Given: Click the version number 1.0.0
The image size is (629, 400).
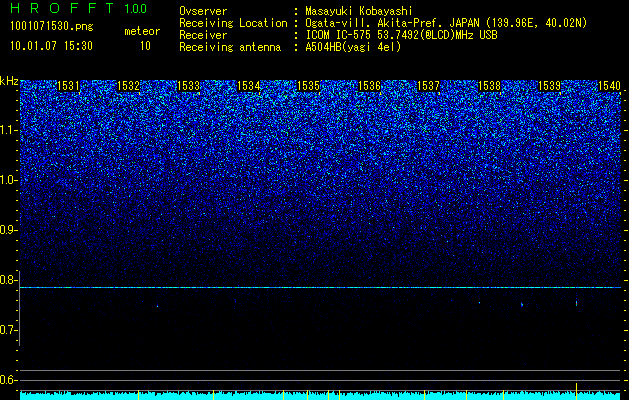Looking at the screenshot, I should (136, 8).
